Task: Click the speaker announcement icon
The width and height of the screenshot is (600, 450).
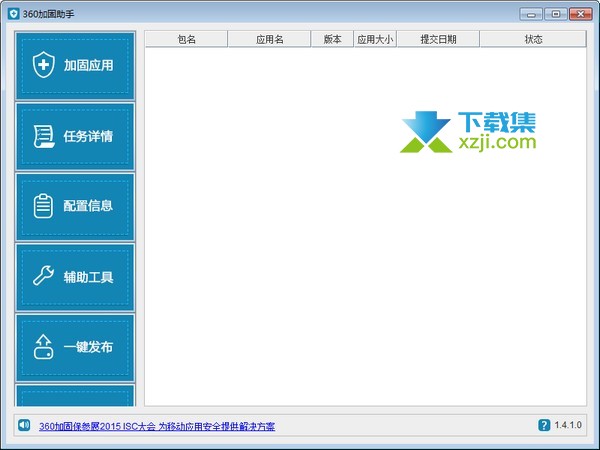Action: pyautogui.click(x=24, y=425)
